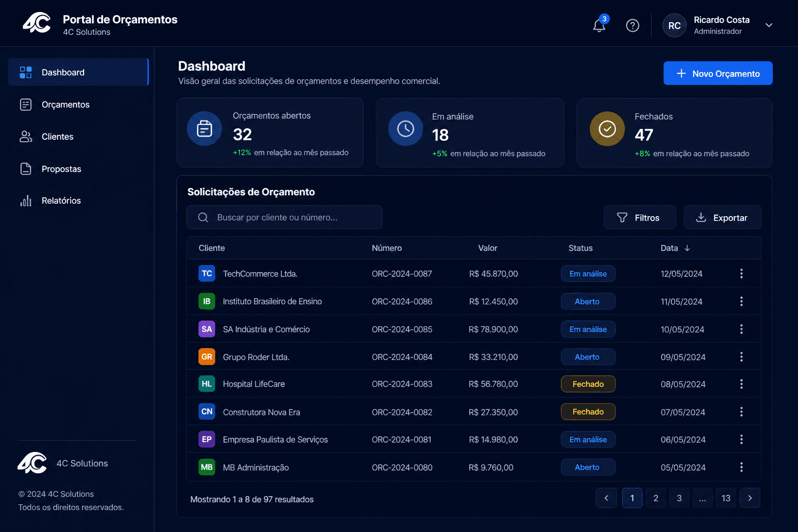Go to the next results page arrow
The width and height of the screenshot is (798, 532).
click(750, 498)
